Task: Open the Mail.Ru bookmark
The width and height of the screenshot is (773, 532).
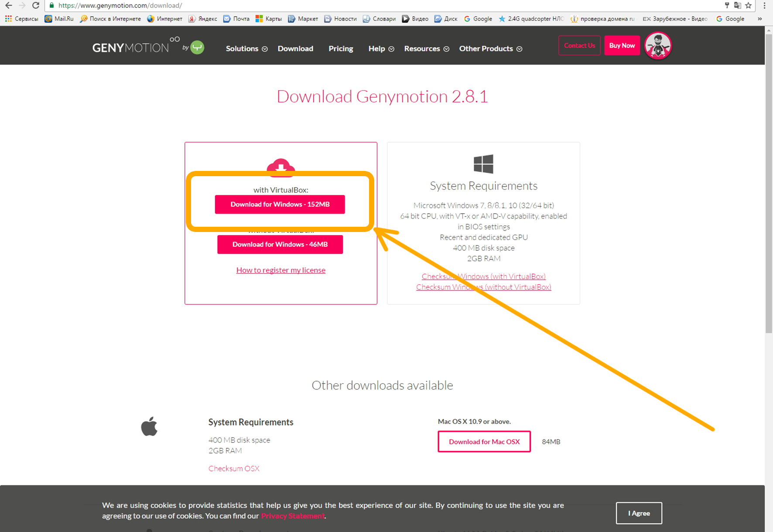Action: pyautogui.click(x=59, y=19)
